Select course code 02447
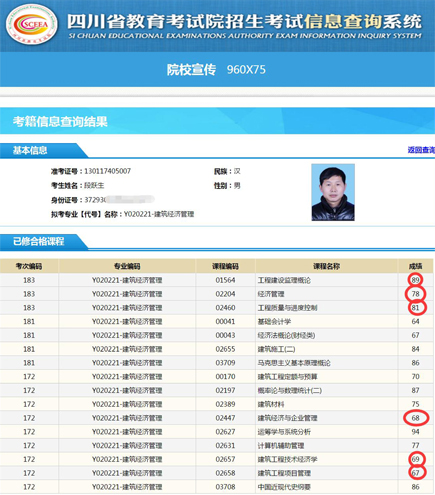 pos(225,418)
